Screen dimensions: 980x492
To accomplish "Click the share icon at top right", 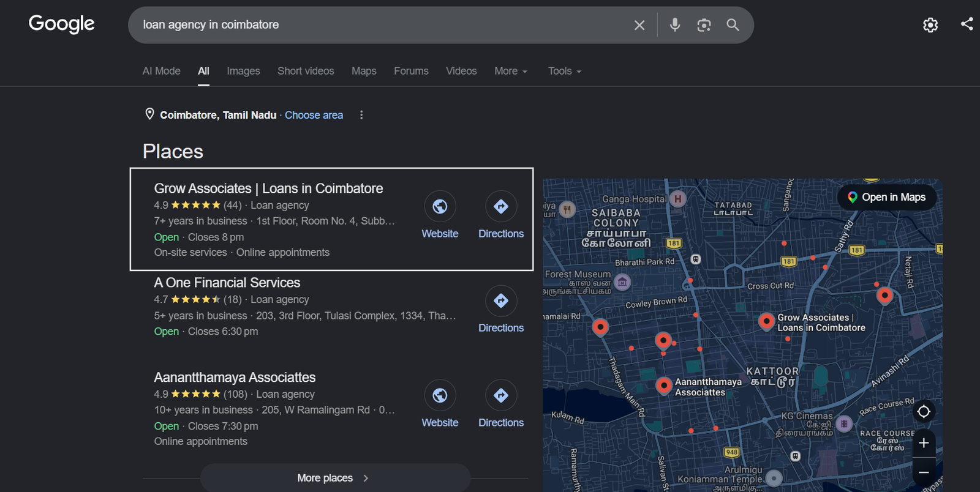I will click(967, 24).
